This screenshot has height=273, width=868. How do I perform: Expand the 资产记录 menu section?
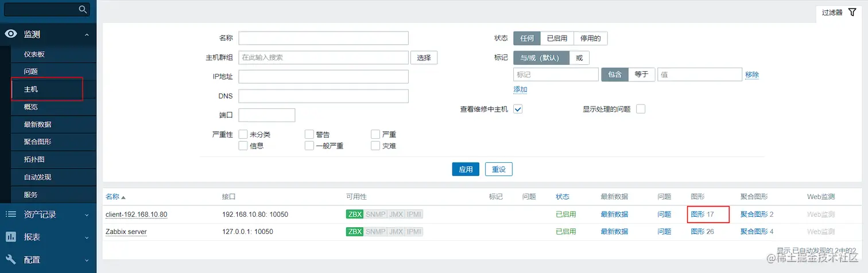pos(87,215)
